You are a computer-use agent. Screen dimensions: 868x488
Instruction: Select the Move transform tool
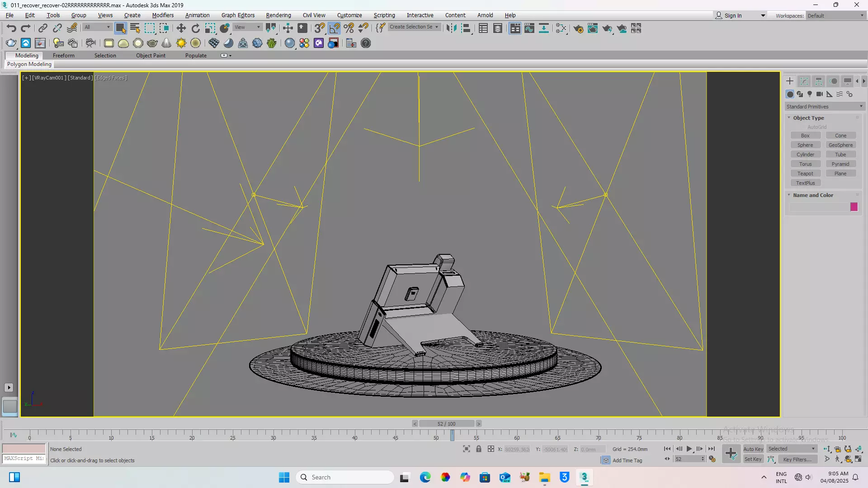click(x=181, y=28)
